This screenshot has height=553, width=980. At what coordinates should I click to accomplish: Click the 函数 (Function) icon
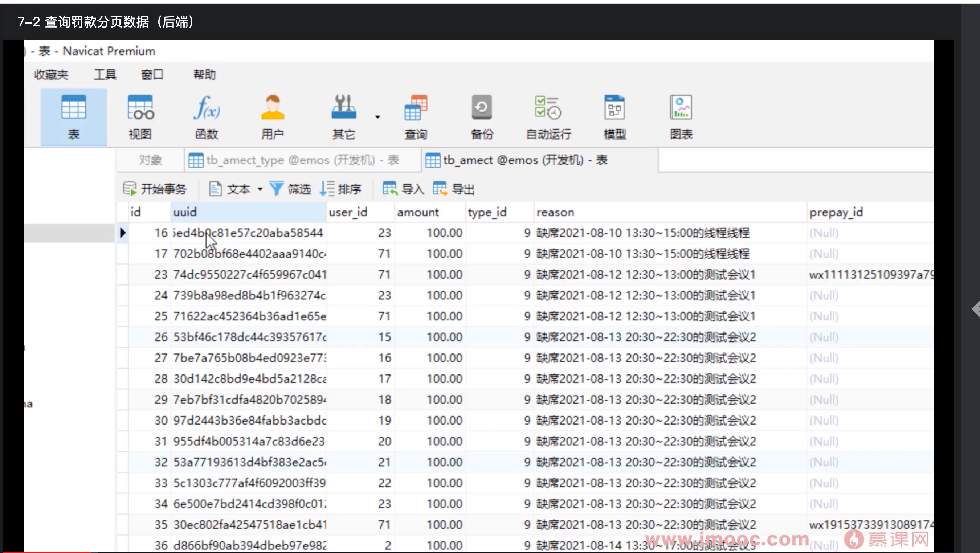207,116
